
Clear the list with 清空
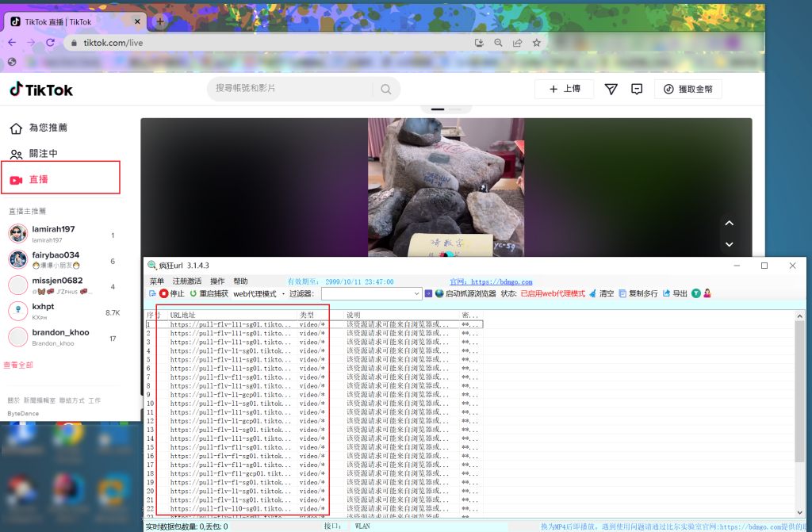point(602,293)
